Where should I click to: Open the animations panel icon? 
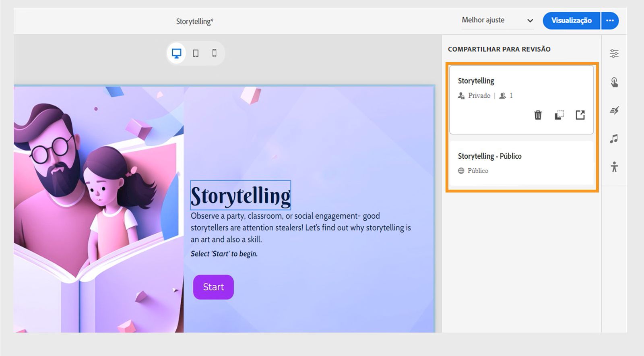pyautogui.click(x=614, y=110)
